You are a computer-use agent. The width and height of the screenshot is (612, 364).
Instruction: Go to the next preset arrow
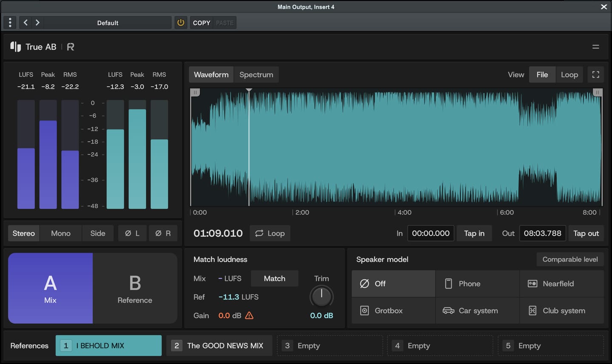[37, 23]
